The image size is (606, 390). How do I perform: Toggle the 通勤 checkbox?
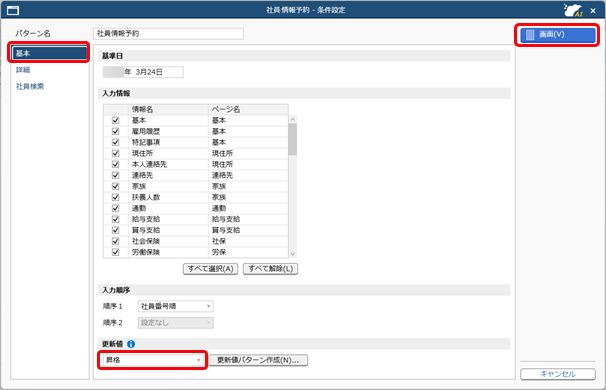pos(115,208)
